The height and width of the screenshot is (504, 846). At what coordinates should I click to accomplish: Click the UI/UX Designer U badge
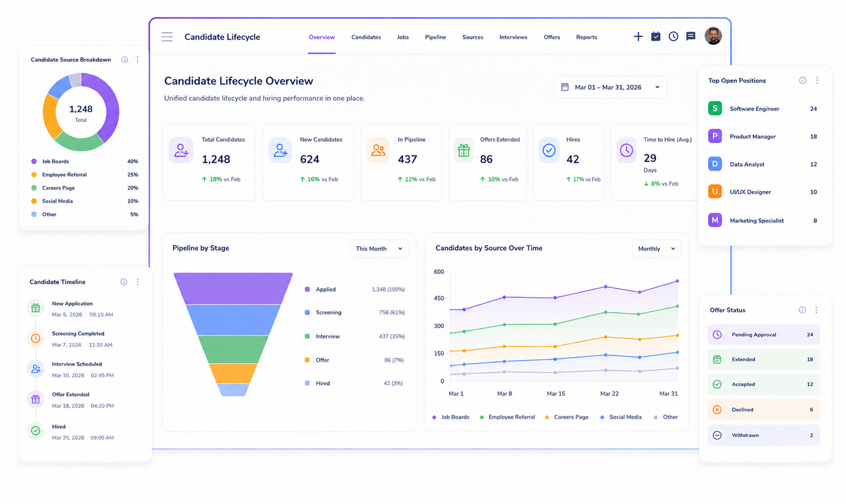pyautogui.click(x=714, y=192)
